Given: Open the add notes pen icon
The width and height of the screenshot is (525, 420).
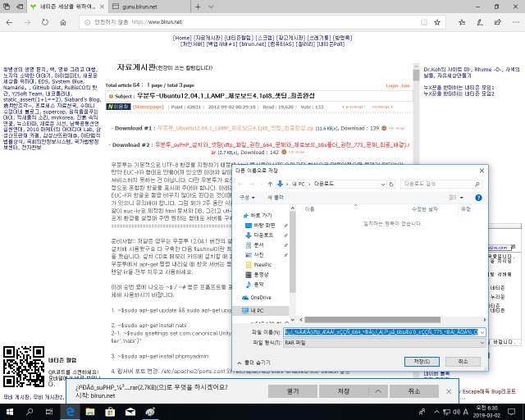Looking at the screenshot, I should (x=480, y=22).
